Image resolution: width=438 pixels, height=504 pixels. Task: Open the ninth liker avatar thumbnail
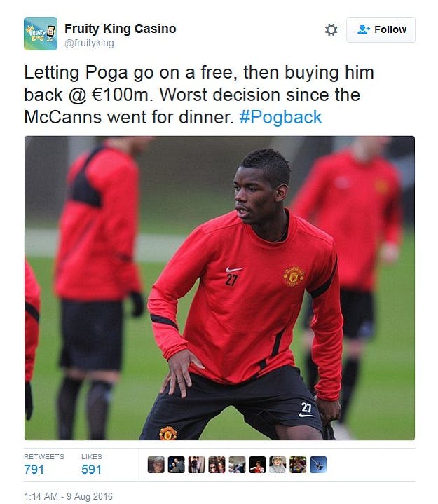318,465
